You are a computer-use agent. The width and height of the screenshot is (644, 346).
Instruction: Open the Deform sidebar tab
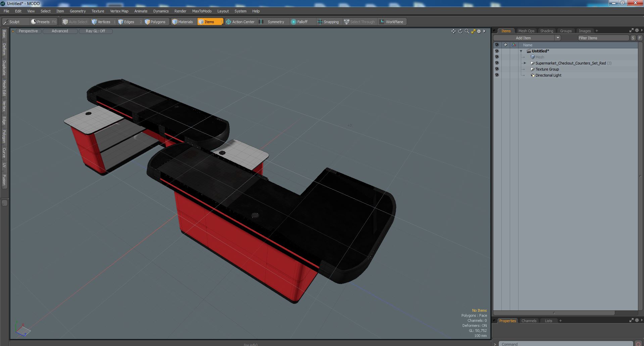[4, 49]
